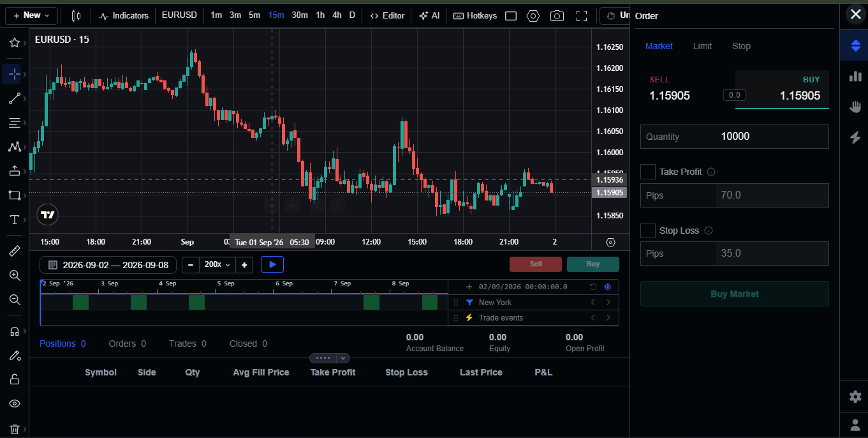Click the red Sell button

pyautogui.click(x=536, y=264)
